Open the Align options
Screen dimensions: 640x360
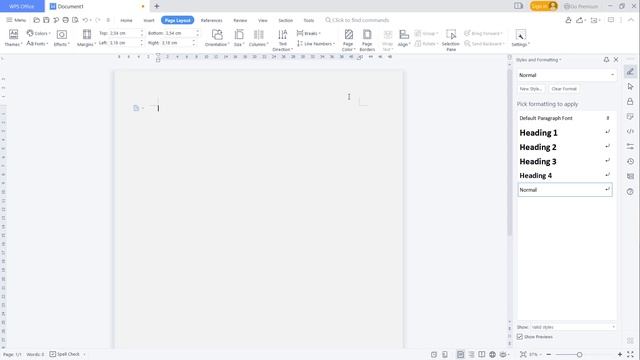404,38
